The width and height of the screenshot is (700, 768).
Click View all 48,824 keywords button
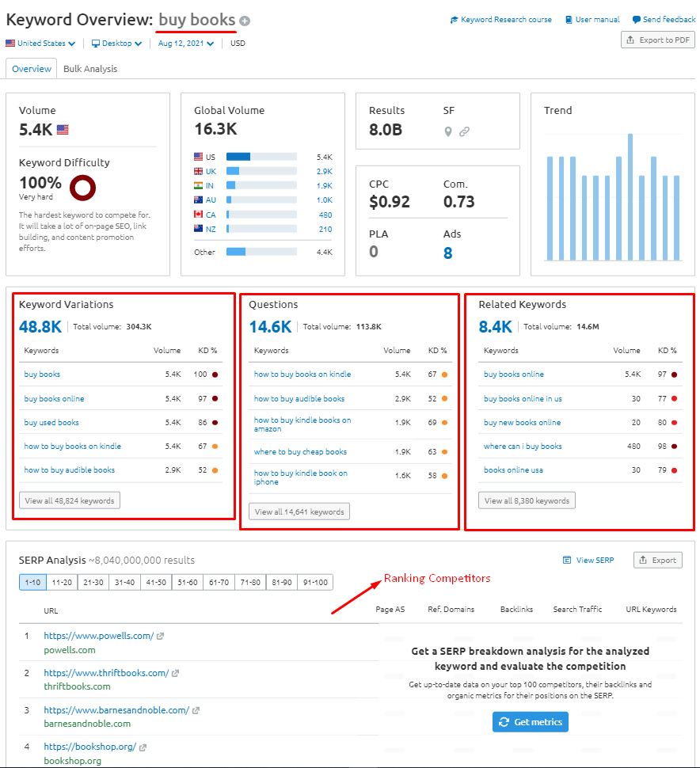70,500
